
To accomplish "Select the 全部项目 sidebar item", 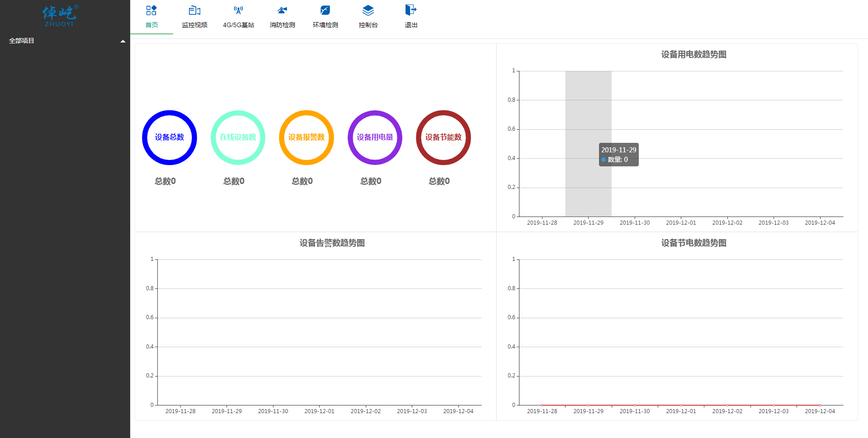I will tap(22, 41).
